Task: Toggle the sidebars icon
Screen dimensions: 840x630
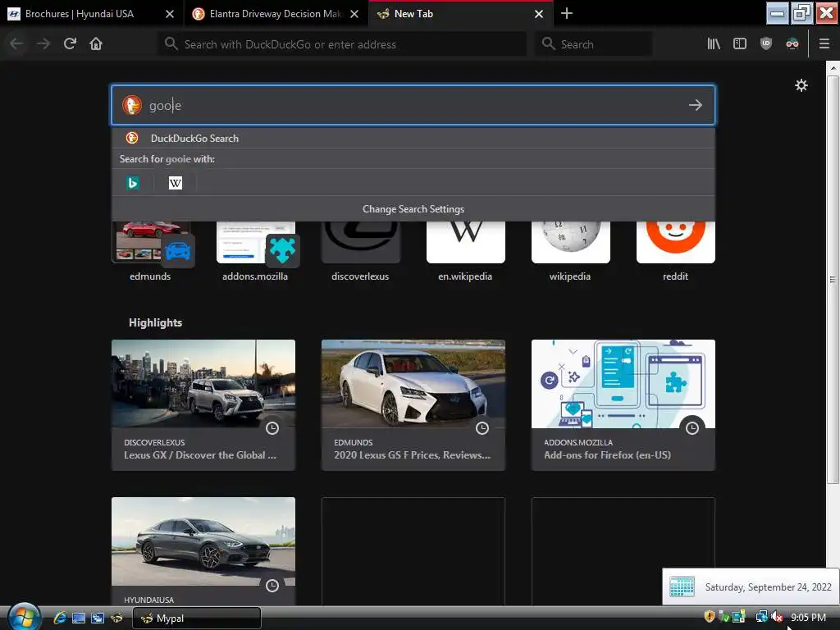Action: coord(740,44)
